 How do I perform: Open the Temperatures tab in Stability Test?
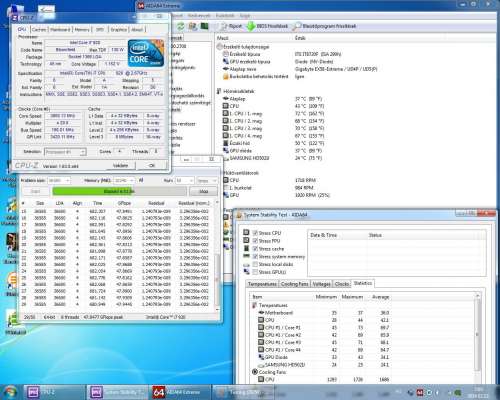point(262,284)
